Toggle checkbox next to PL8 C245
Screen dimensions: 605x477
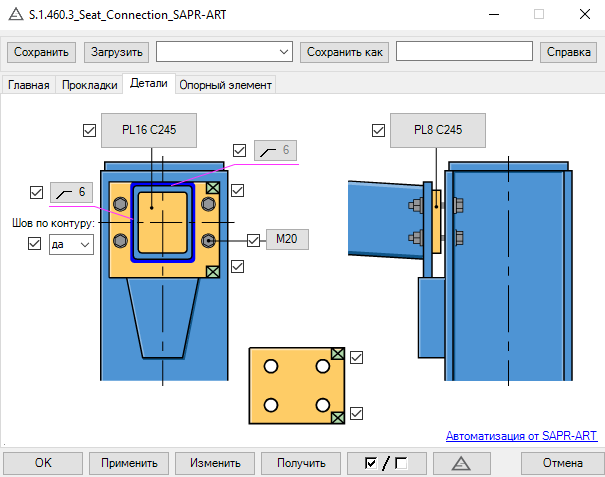coord(379,130)
